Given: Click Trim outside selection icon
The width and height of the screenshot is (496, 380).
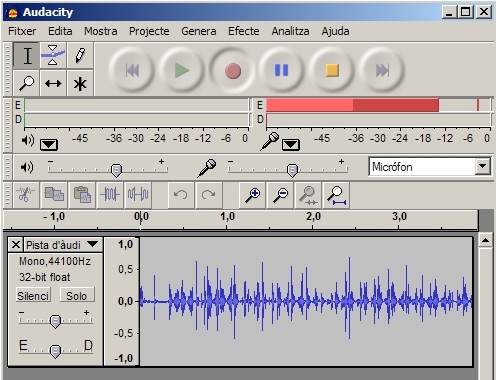Looking at the screenshot, I should coord(110,195).
